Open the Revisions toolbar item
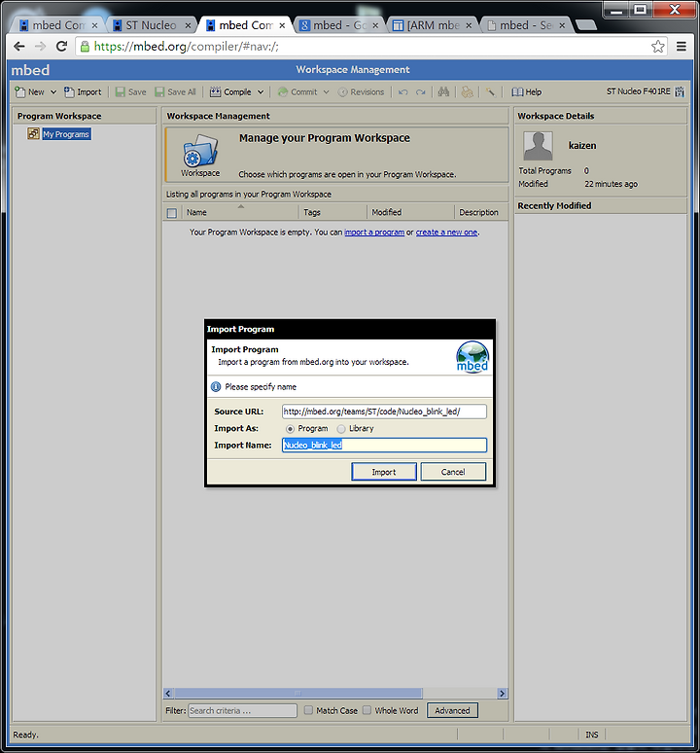This screenshot has height=753, width=700. (x=361, y=91)
